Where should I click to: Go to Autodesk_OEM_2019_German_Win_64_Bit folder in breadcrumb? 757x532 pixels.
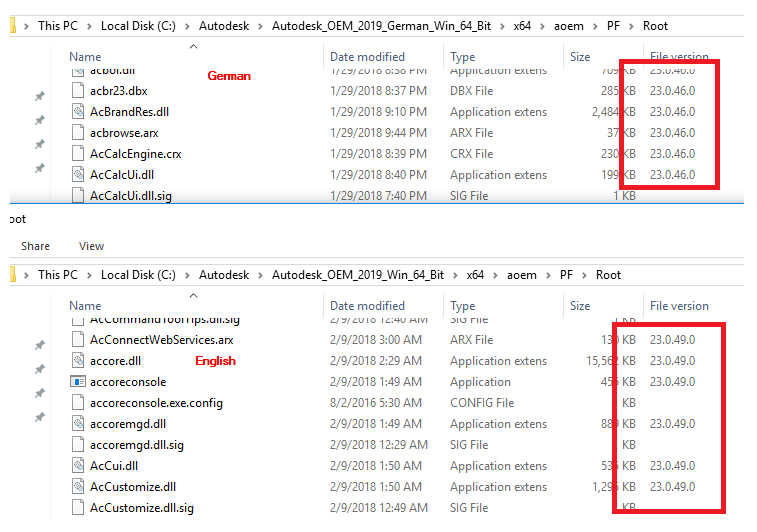(x=381, y=26)
